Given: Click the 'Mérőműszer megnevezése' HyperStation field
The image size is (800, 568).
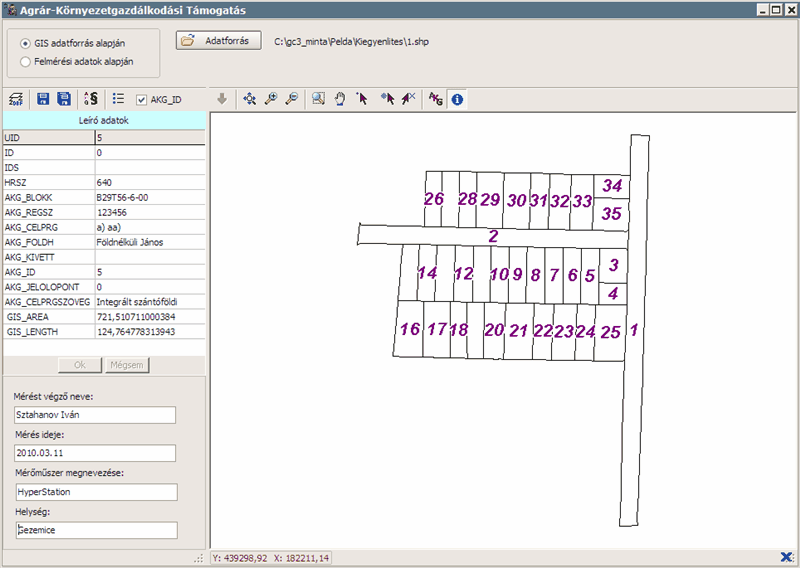Looking at the screenshot, I should (x=96, y=492).
